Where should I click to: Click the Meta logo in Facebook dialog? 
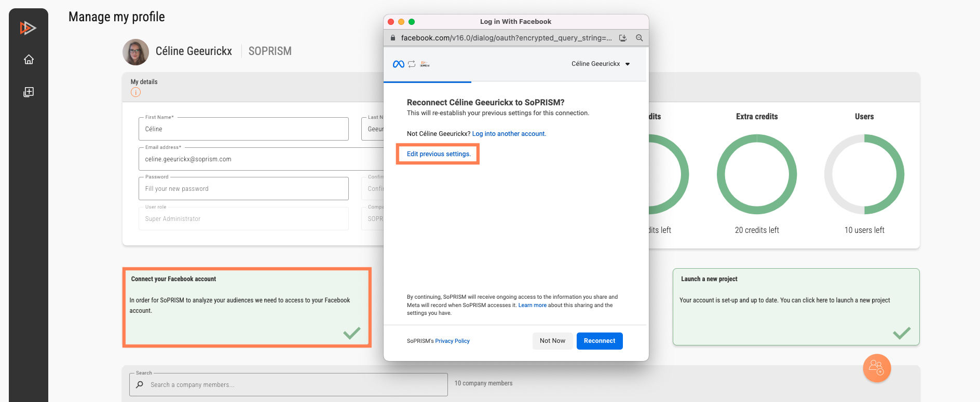tap(399, 64)
